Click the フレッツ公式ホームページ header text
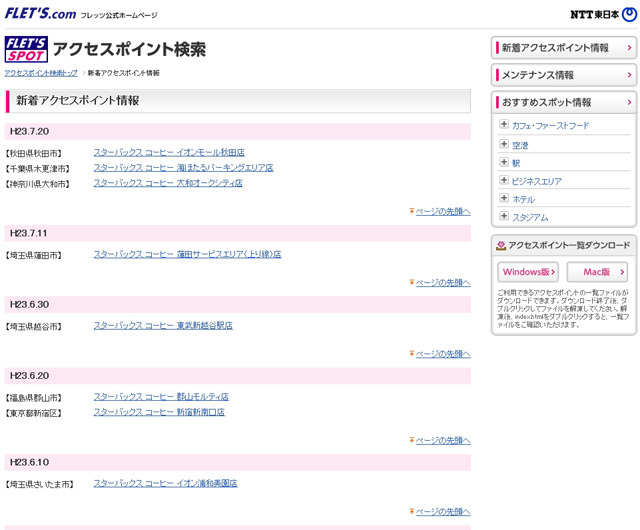 tap(118, 16)
